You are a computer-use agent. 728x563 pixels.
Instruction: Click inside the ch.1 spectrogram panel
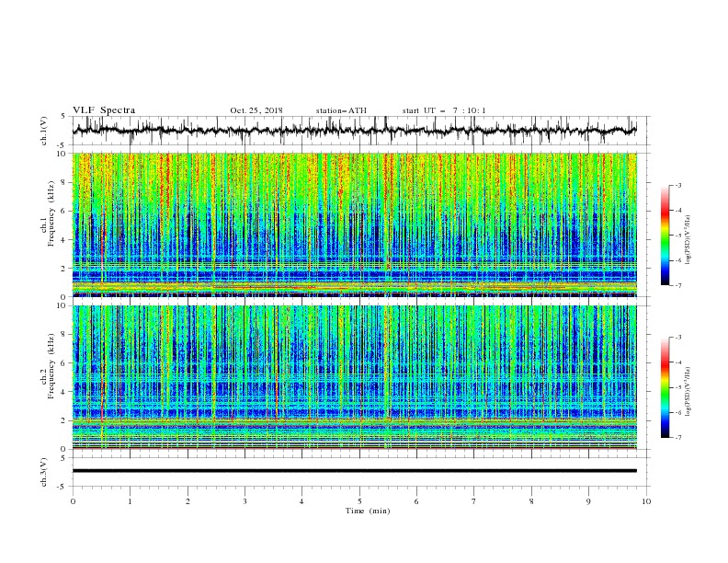[354, 224]
